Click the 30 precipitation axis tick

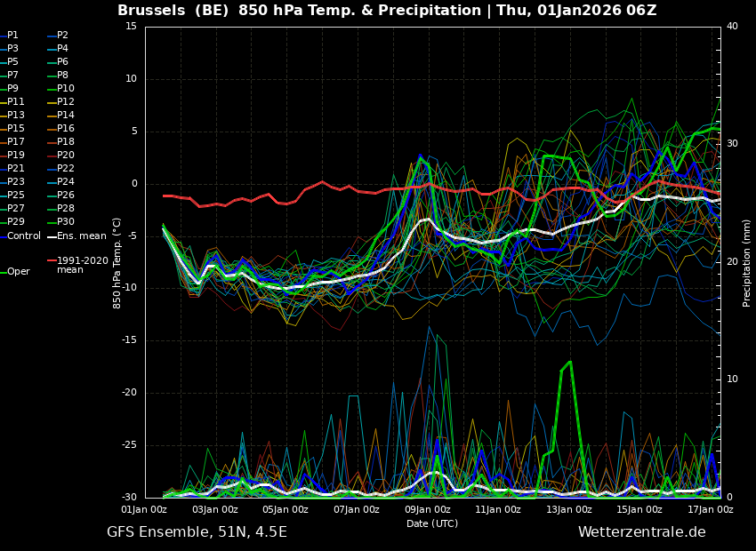(732, 144)
